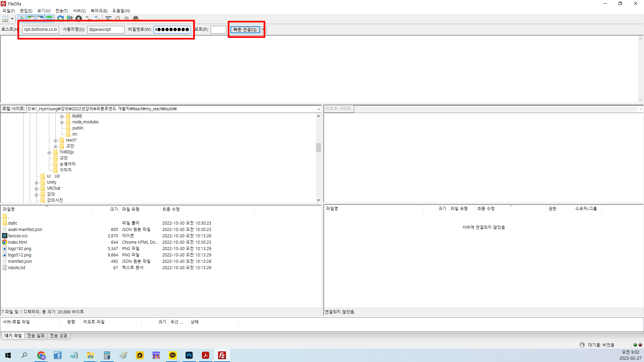Image resolution: width=644 pixels, height=362 pixels.
Task: Click the cancel current operation icon
Action: tap(78, 18)
